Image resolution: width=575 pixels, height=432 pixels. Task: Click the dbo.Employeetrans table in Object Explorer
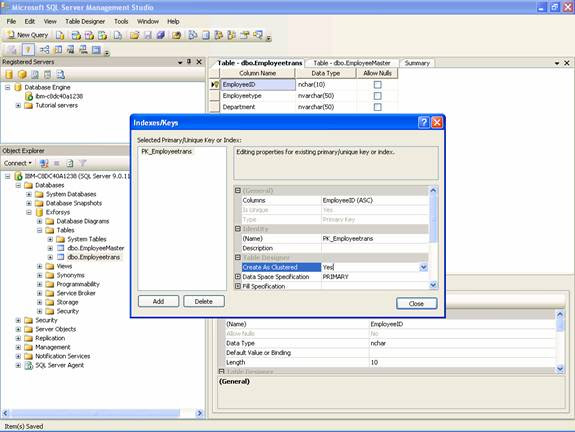pos(94,257)
